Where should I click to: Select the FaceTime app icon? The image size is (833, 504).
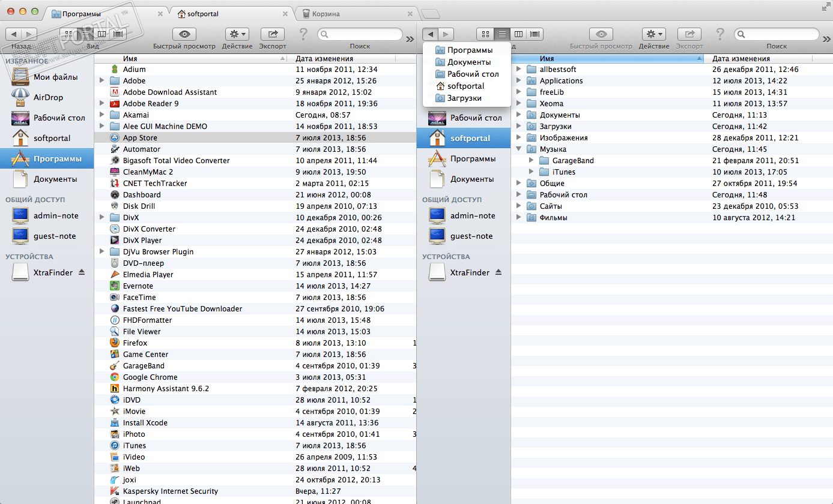(115, 298)
